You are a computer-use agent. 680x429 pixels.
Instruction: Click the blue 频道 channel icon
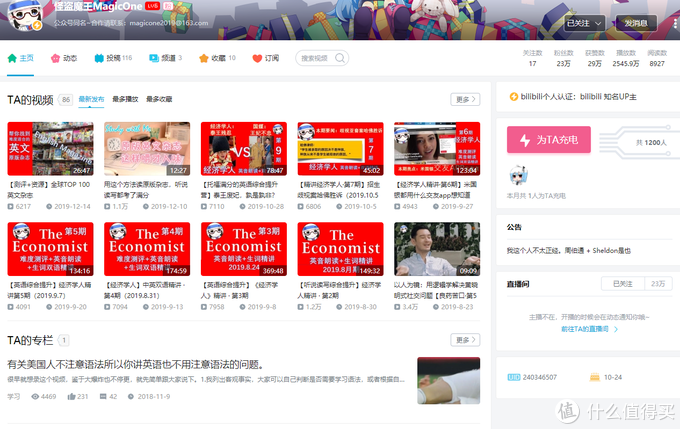tap(154, 58)
